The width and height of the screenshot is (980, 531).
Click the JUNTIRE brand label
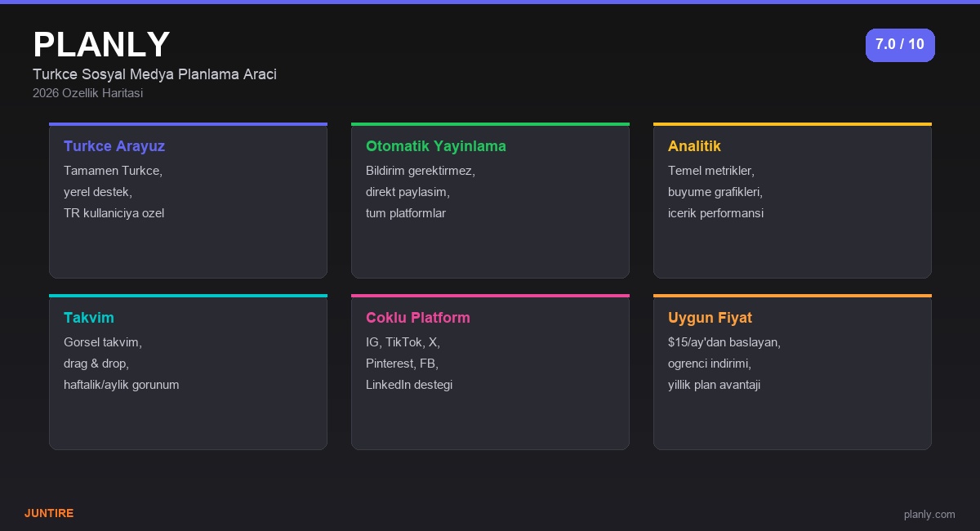[49, 513]
